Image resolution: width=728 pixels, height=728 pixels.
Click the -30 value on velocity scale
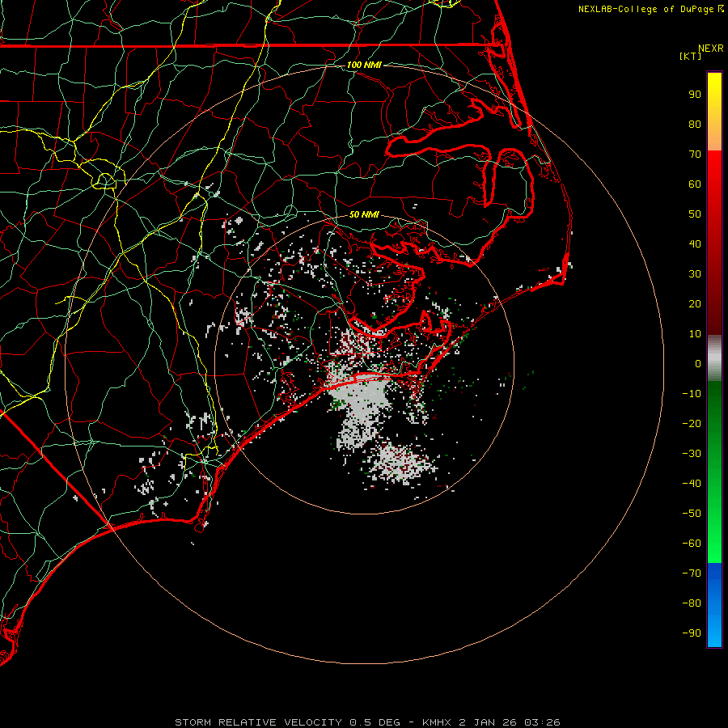click(692, 454)
